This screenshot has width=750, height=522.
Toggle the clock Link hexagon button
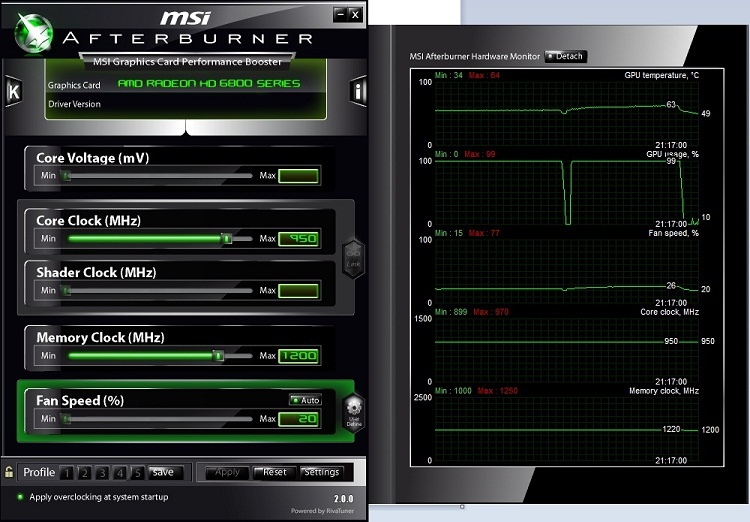[353, 258]
